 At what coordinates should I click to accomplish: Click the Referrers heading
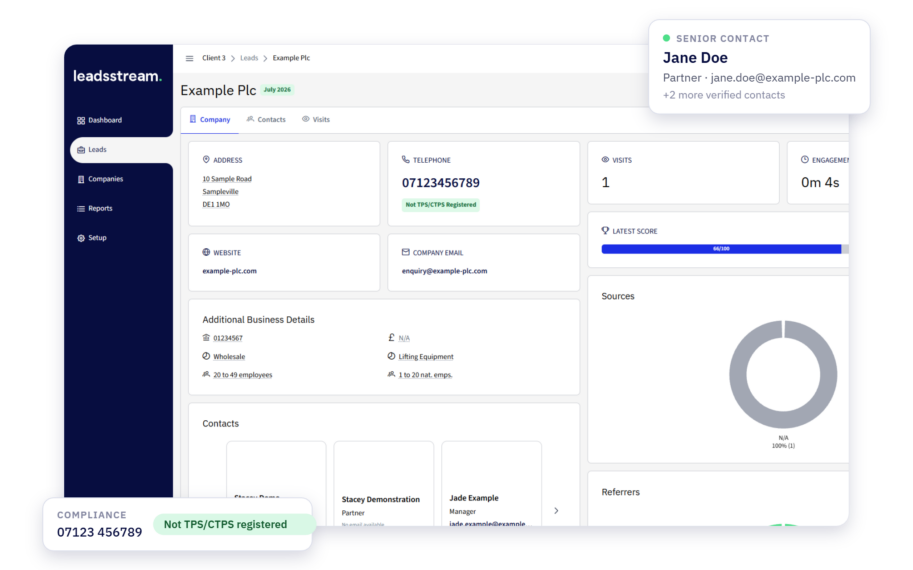point(621,493)
